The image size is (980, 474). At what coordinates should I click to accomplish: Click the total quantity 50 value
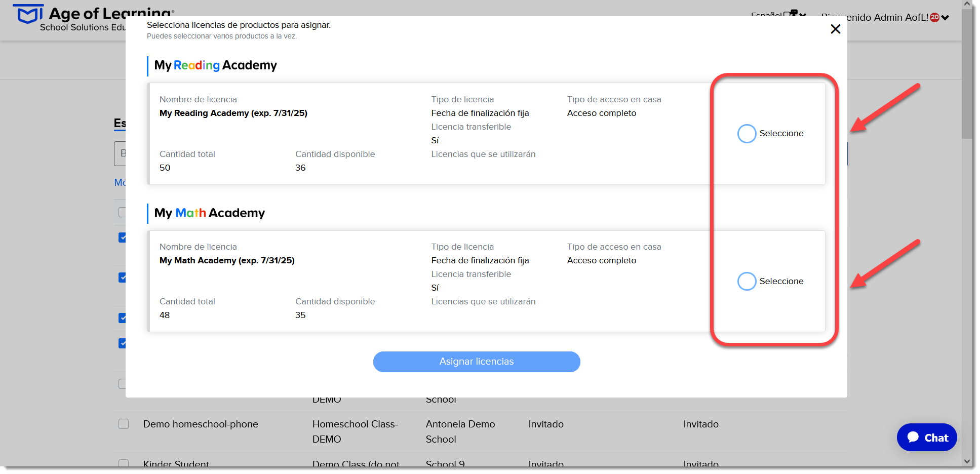click(165, 168)
